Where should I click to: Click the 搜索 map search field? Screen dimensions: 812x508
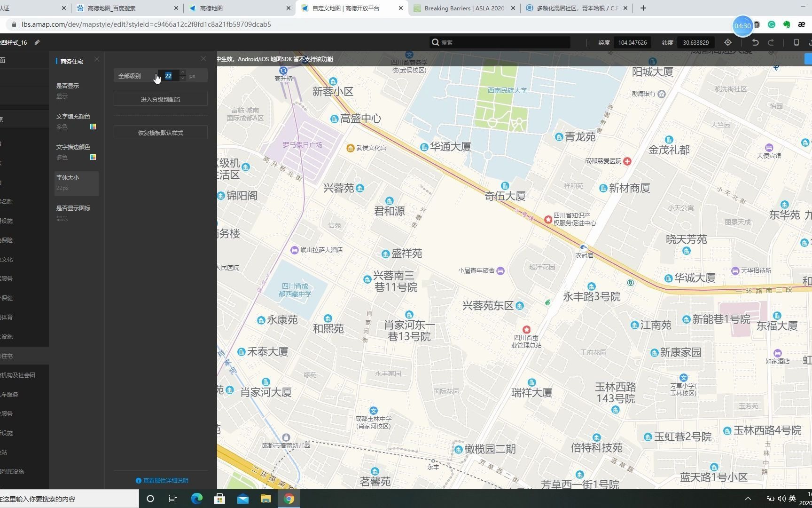tap(500, 42)
